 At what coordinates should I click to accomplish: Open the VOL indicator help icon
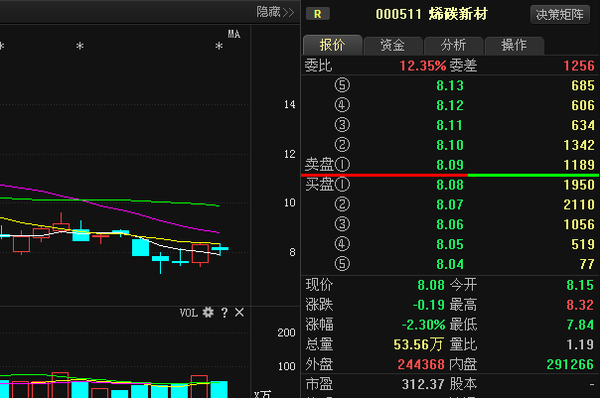pos(225,313)
